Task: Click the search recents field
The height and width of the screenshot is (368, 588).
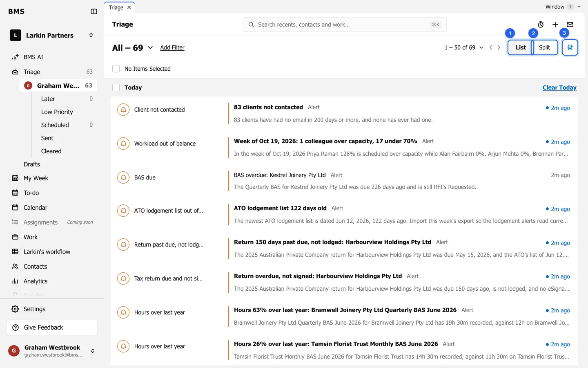Action: pyautogui.click(x=345, y=25)
